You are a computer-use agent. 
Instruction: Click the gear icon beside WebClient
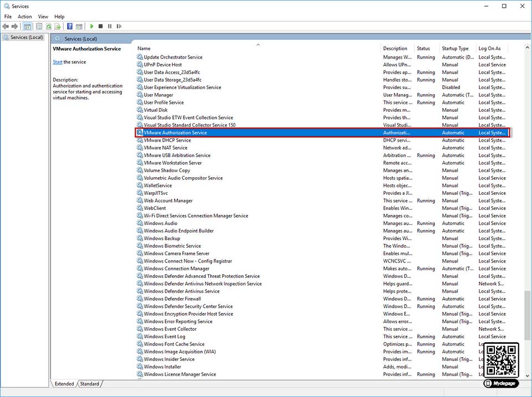click(x=140, y=208)
